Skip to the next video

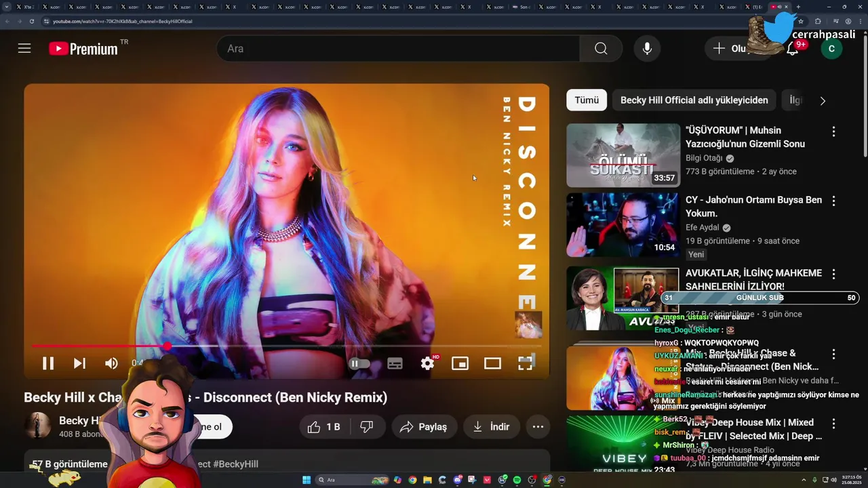pyautogui.click(x=79, y=363)
